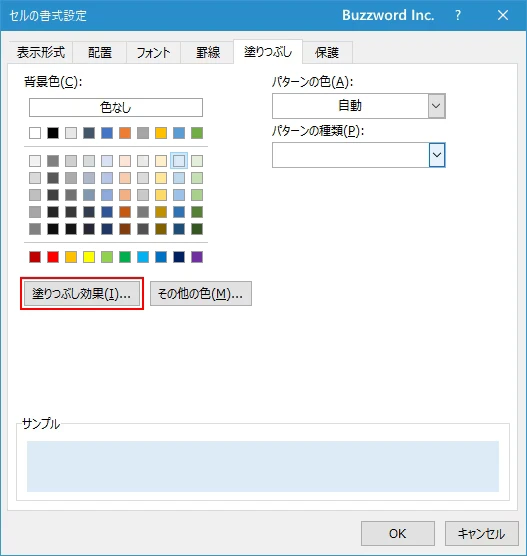Switch to the 配置 tab

100,52
